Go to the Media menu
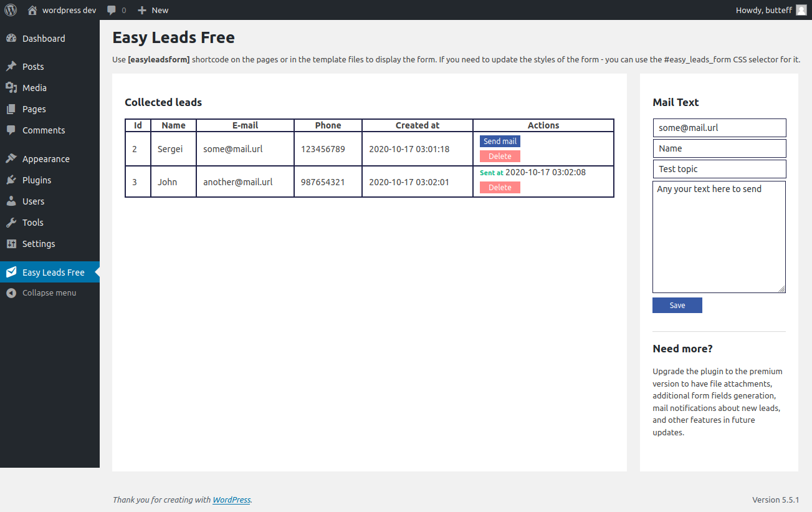The height and width of the screenshot is (512, 812). (50, 88)
